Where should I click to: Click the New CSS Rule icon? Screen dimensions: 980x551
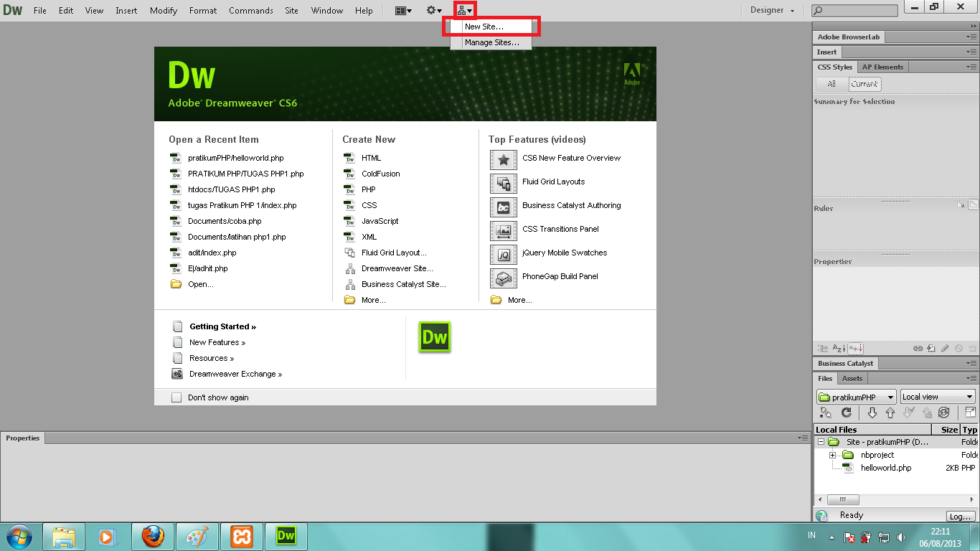click(x=931, y=348)
